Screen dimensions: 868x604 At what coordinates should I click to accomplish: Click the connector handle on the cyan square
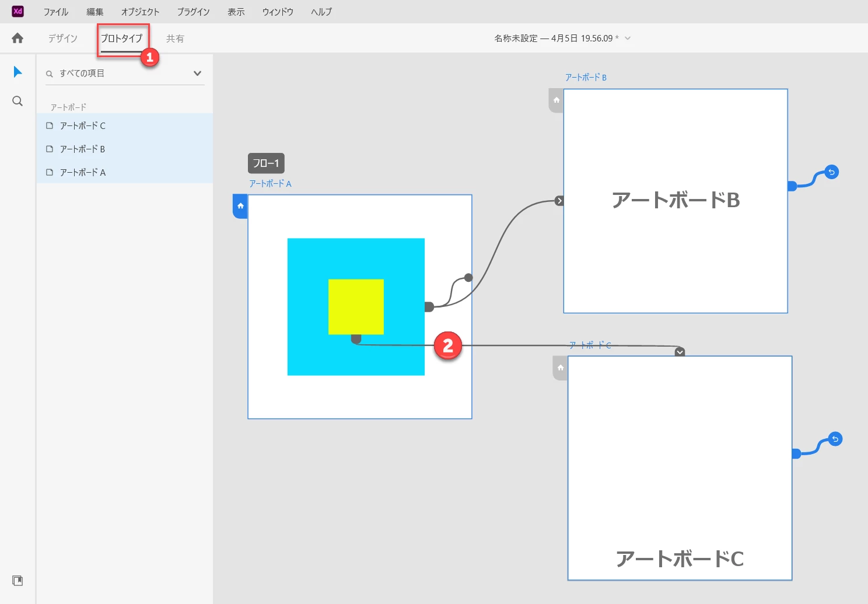(429, 307)
